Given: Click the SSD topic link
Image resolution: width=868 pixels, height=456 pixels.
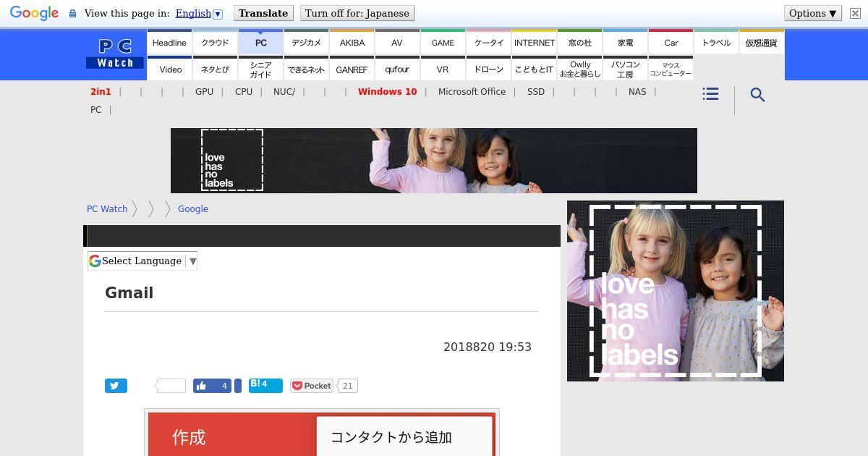Looking at the screenshot, I should [536, 92].
